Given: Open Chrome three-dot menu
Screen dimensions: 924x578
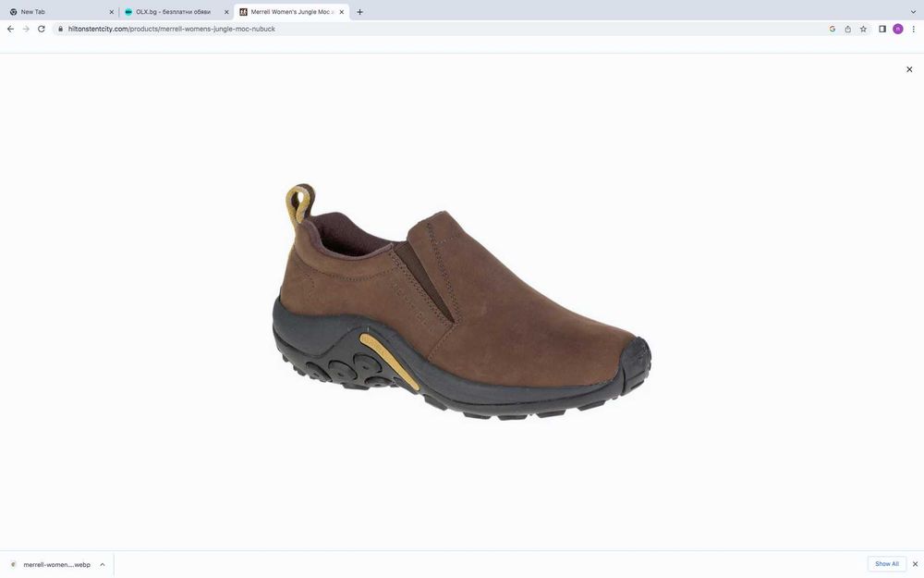Looking at the screenshot, I should [x=914, y=29].
